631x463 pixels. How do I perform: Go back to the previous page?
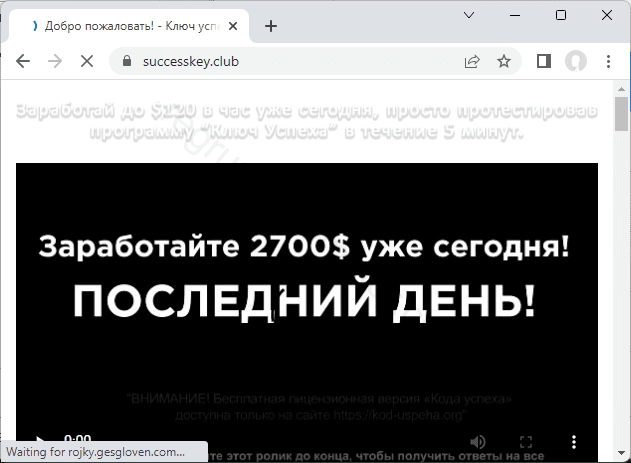pyautogui.click(x=23, y=61)
